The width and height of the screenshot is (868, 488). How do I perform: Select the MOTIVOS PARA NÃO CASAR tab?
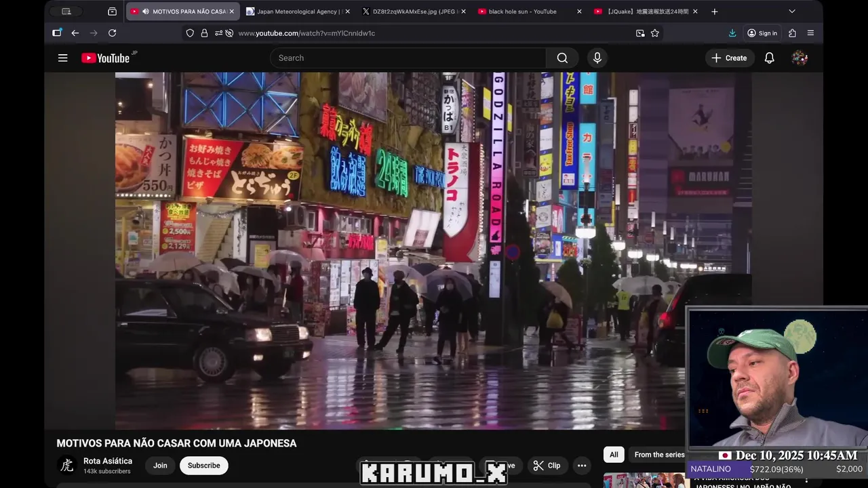point(182,12)
